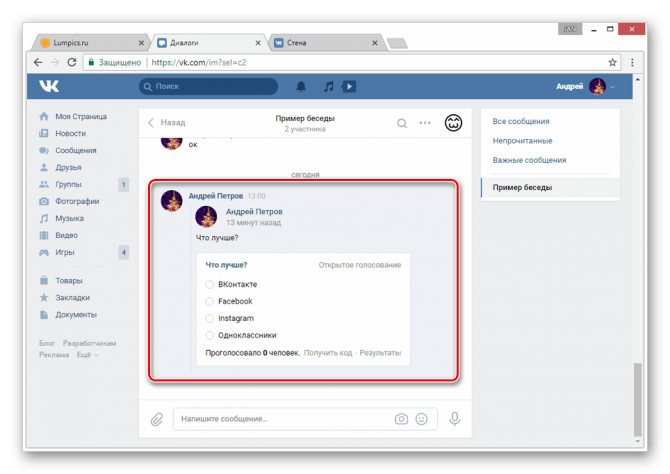Open the video player icon in header

pos(349,87)
